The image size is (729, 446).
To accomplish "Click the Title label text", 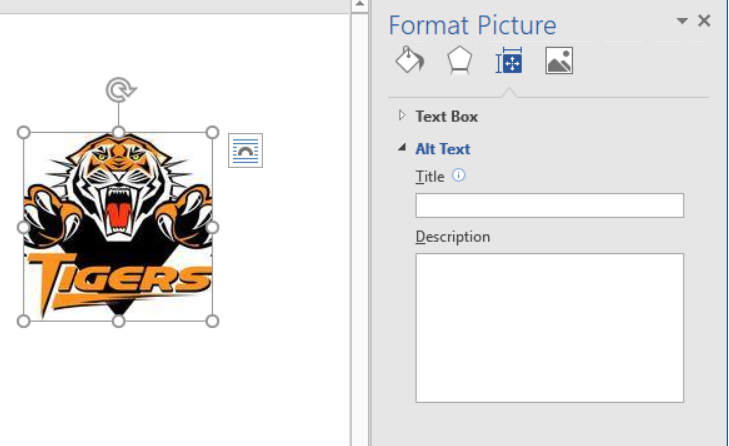I will click(430, 177).
